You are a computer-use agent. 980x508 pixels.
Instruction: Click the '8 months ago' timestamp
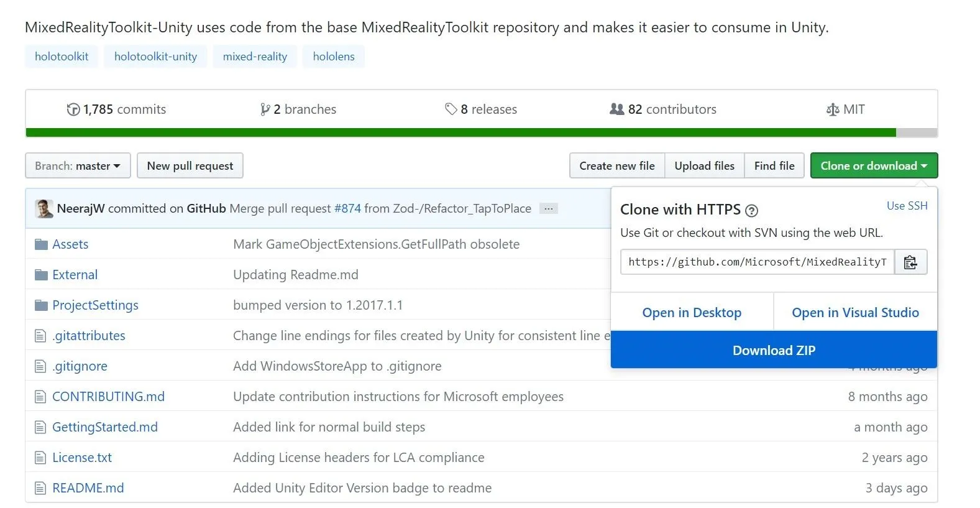click(887, 397)
